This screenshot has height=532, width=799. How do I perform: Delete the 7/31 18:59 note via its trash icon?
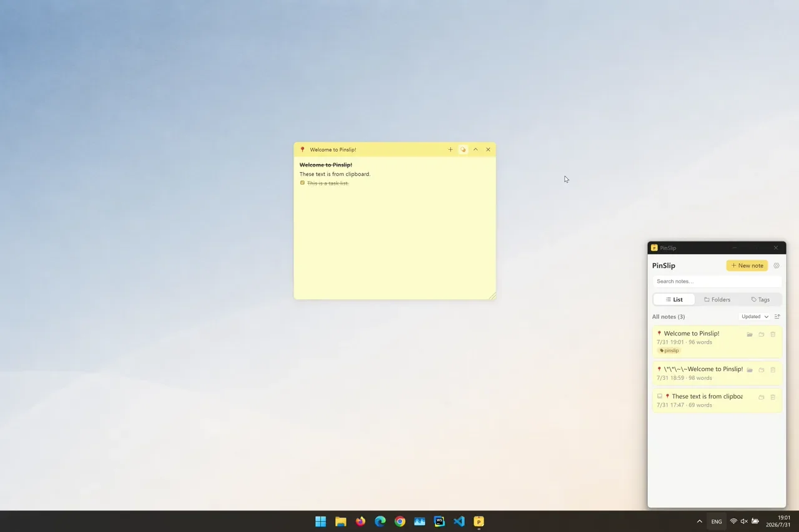pos(773,370)
